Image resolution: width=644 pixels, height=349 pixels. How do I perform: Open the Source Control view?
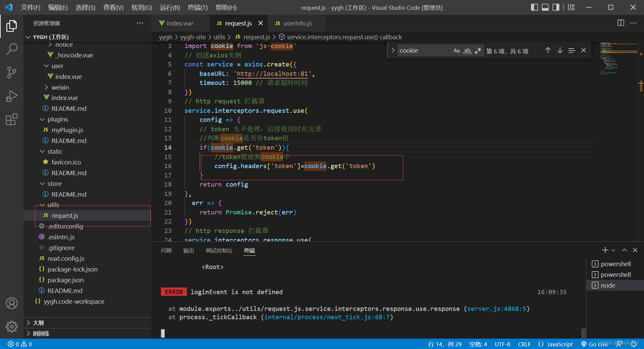coord(11,72)
